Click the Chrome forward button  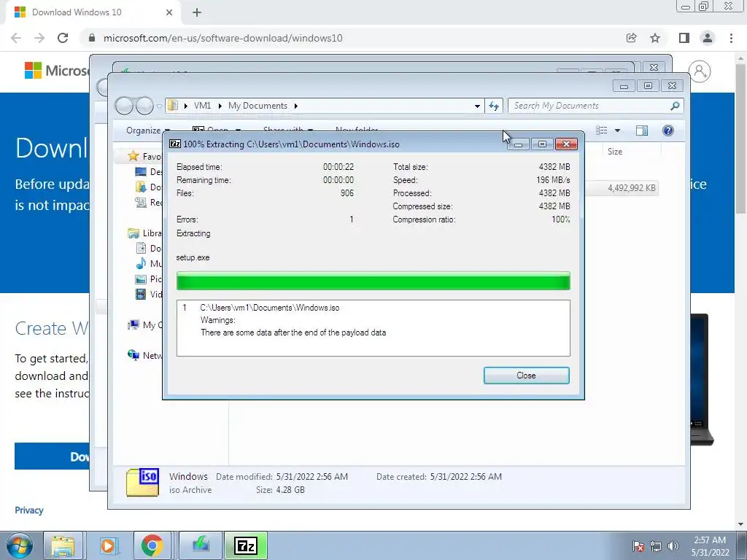39,38
